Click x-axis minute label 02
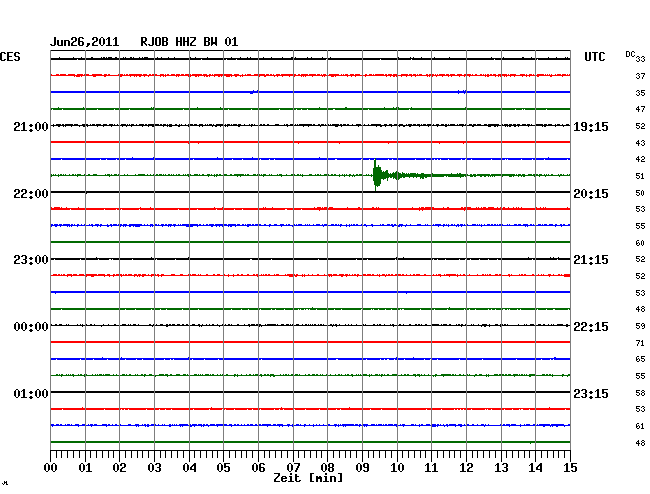Screen dimensions: 650x494 point(119,467)
